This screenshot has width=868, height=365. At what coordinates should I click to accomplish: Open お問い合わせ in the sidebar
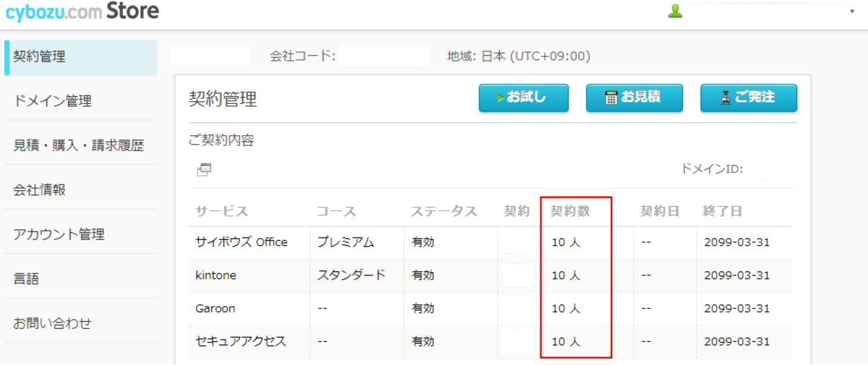(x=52, y=323)
